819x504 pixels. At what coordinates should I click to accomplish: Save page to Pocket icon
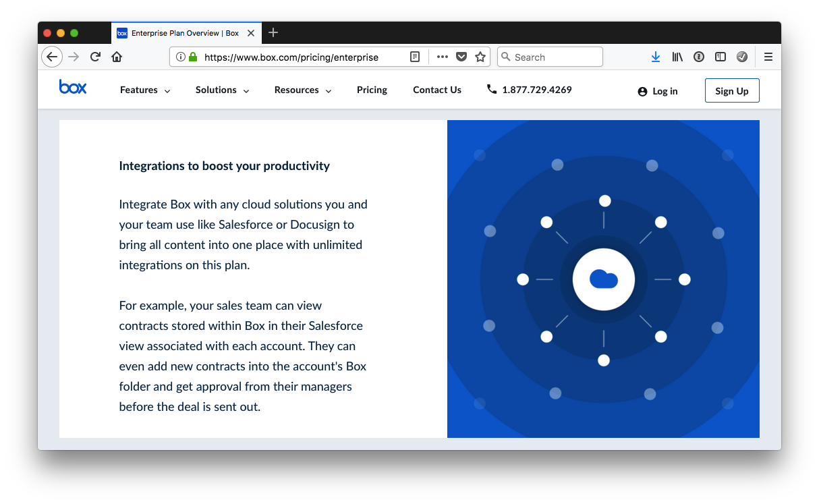(x=461, y=57)
